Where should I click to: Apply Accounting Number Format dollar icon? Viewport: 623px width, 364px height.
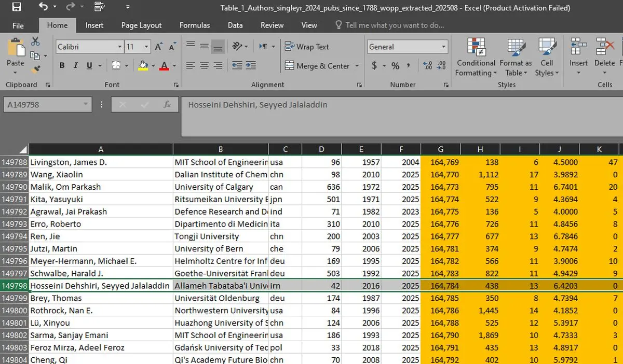[x=374, y=66]
